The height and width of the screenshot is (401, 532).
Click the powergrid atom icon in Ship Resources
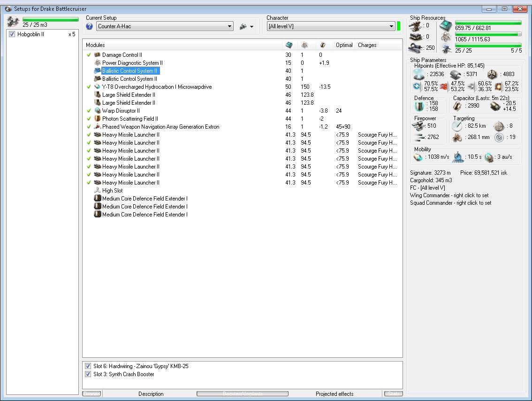click(x=446, y=37)
